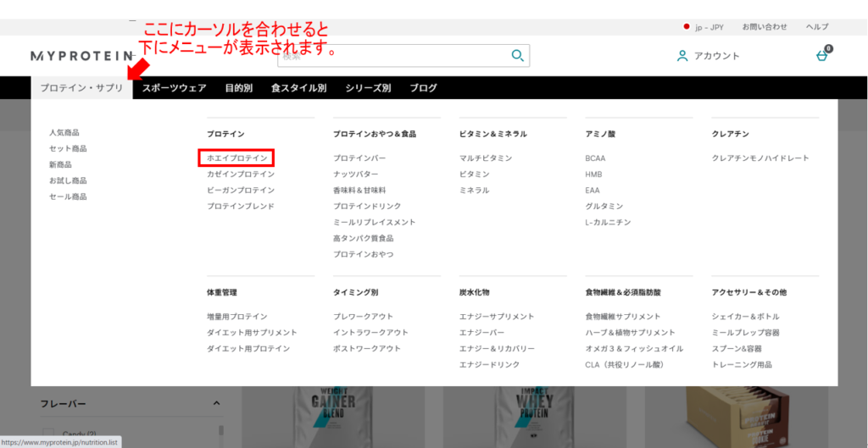Select the 目的別 menu tab

coord(239,87)
